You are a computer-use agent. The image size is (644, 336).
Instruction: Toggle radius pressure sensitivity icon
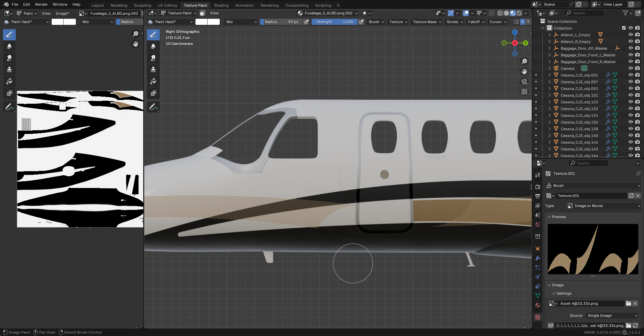tap(306, 22)
